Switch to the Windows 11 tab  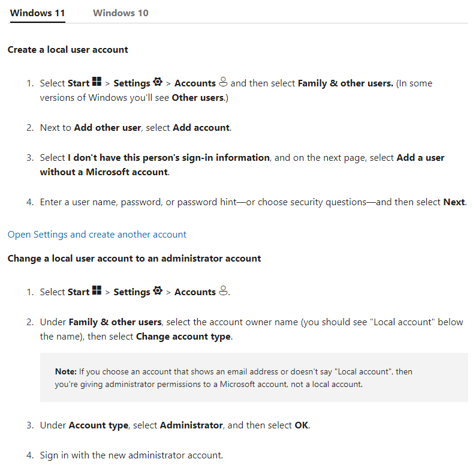pyautogui.click(x=37, y=13)
